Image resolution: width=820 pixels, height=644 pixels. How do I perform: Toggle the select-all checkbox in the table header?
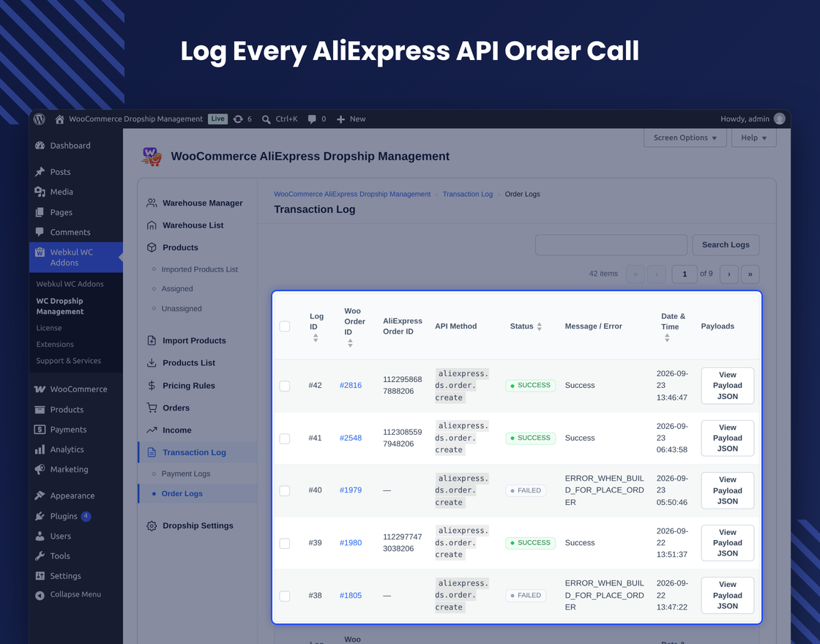[285, 326]
